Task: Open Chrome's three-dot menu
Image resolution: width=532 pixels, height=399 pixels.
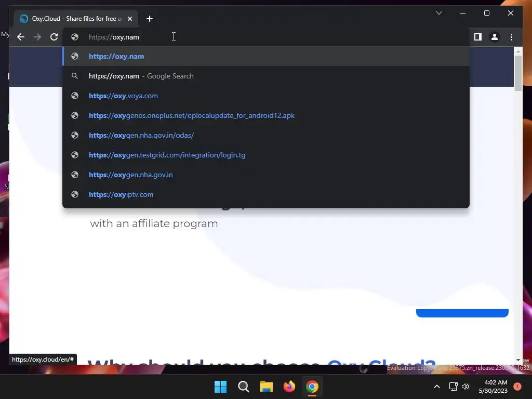Action: (511, 37)
